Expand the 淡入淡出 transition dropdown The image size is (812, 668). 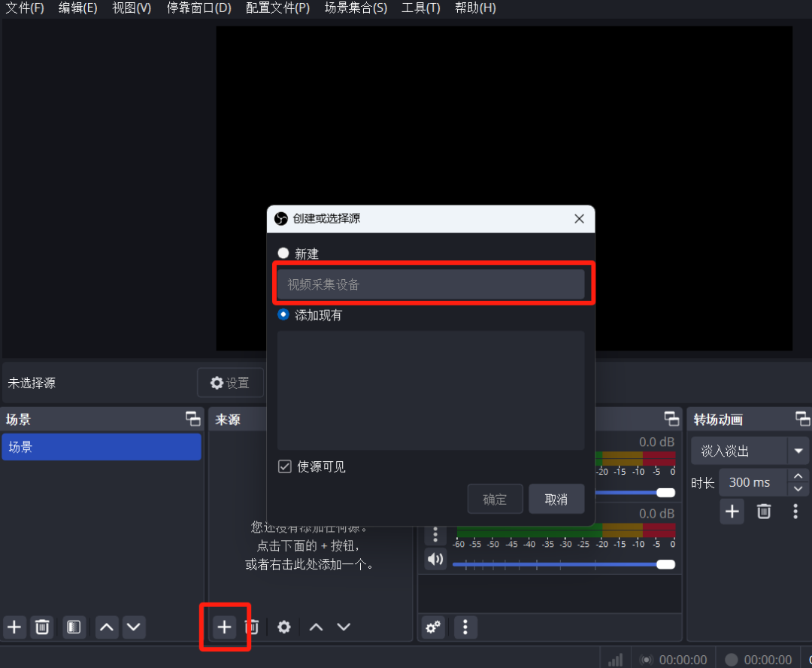[798, 451]
